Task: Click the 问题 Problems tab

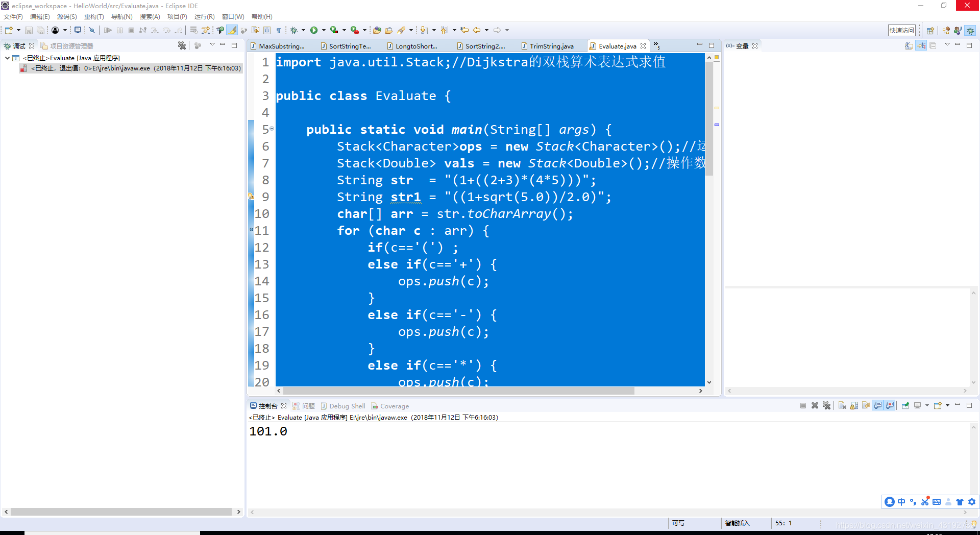Action: point(304,406)
